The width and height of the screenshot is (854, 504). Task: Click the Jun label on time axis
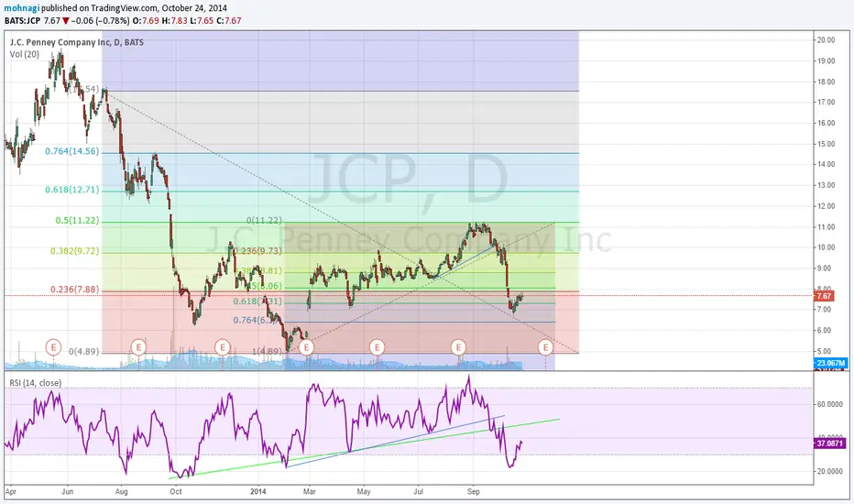pyautogui.click(x=67, y=491)
